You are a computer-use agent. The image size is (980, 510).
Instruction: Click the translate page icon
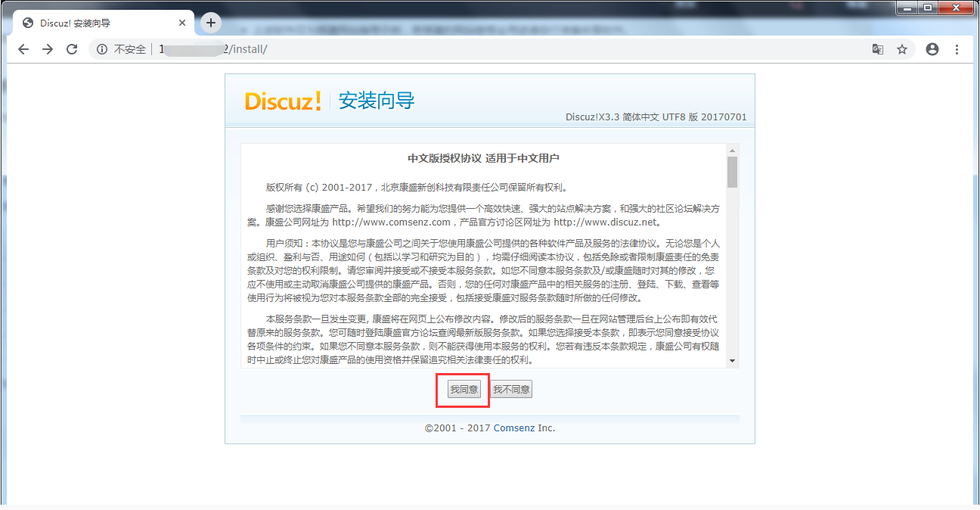coord(877,49)
